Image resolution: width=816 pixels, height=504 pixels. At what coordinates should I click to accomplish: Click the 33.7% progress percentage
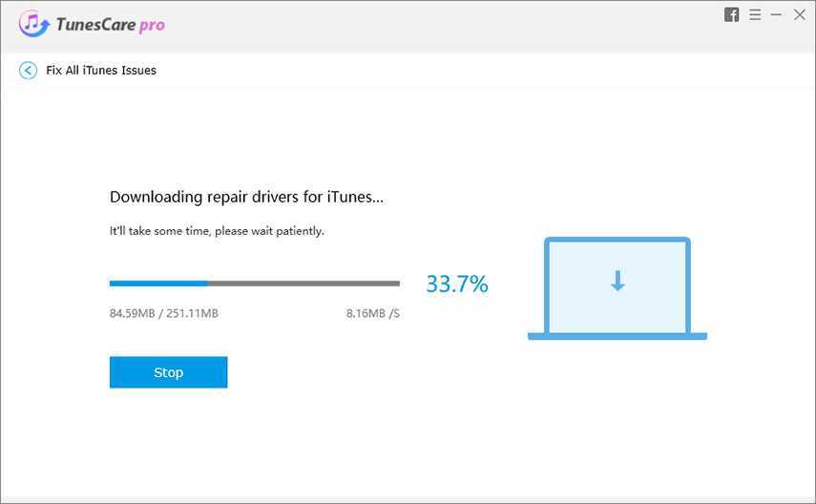[x=457, y=283]
